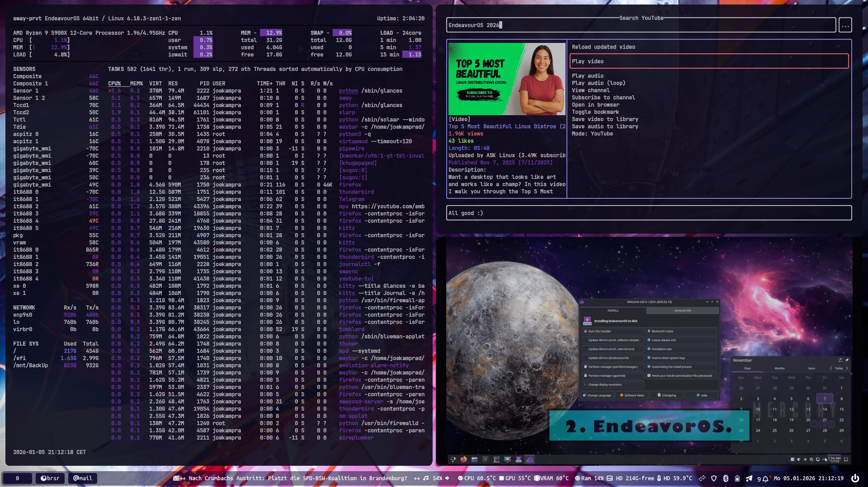This screenshot has height=487, width=868.
Task: Toggle bookmark for this video
Action: (x=595, y=112)
